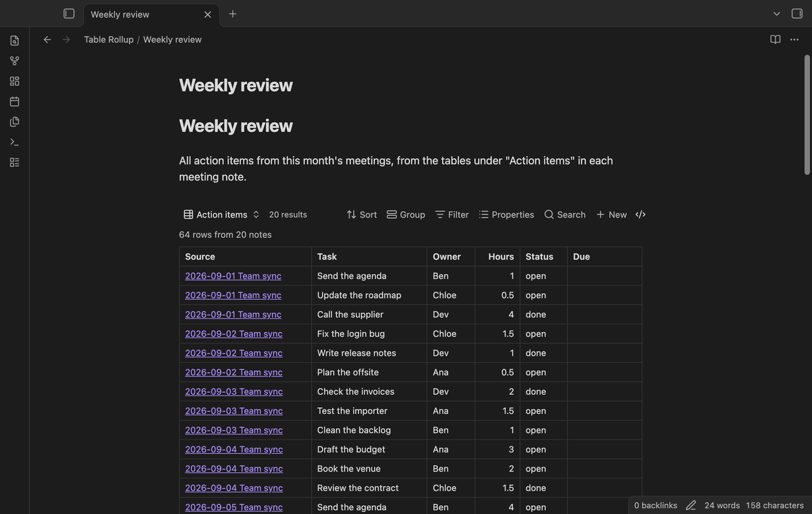Open the Sort options
This screenshot has width=812, height=514.
361,214
